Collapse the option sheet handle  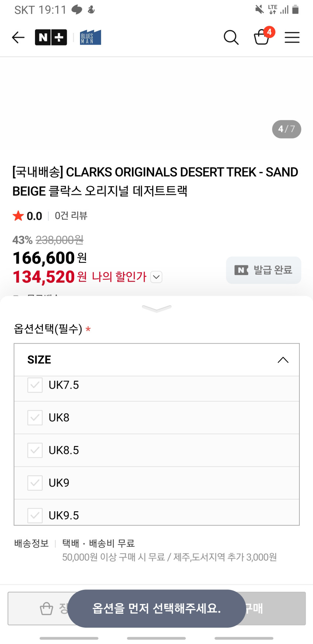click(157, 309)
